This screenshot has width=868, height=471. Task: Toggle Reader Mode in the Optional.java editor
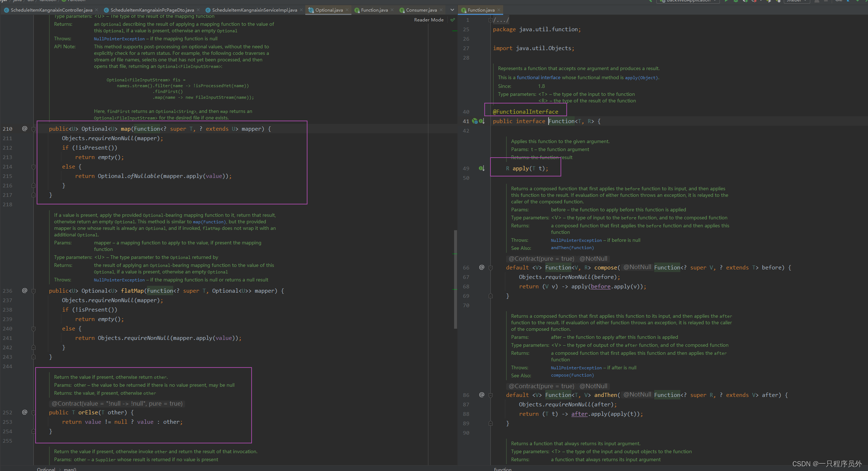(429, 20)
